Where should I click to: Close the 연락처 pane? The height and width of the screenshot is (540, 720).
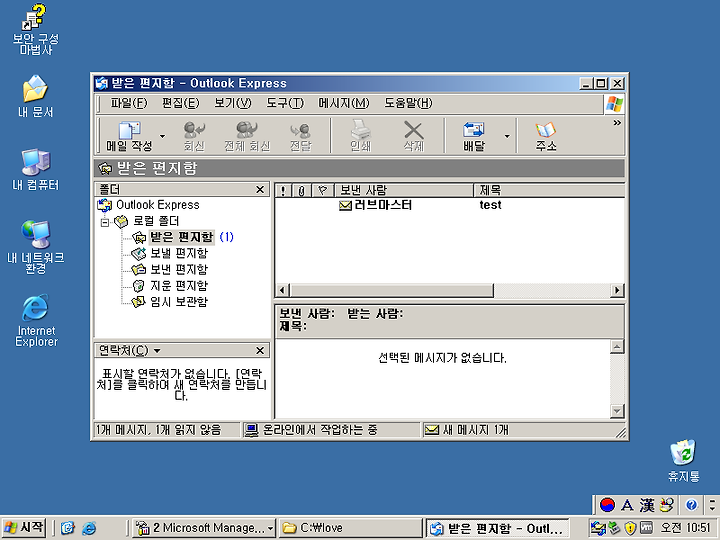pos(260,351)
